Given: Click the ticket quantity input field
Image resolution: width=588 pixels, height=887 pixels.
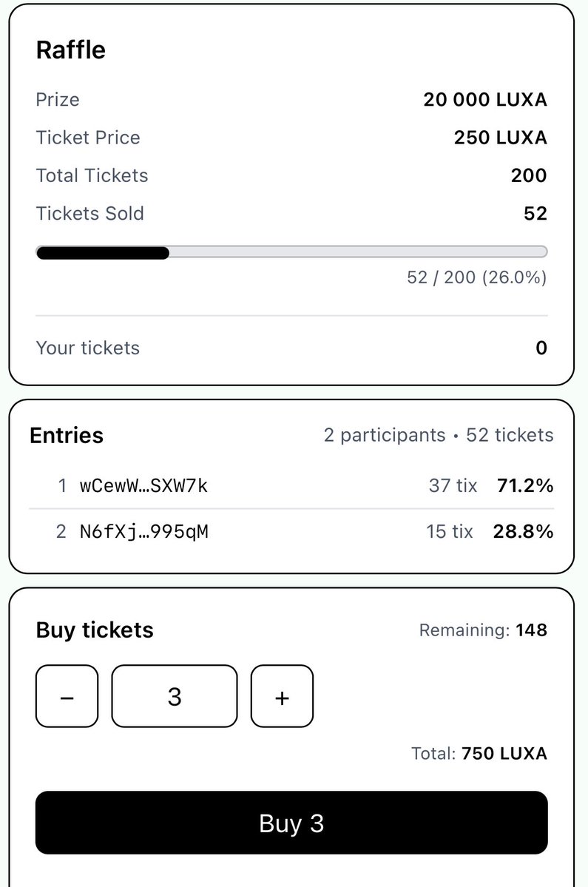Looking at the screenshot, I should (175, 696).
